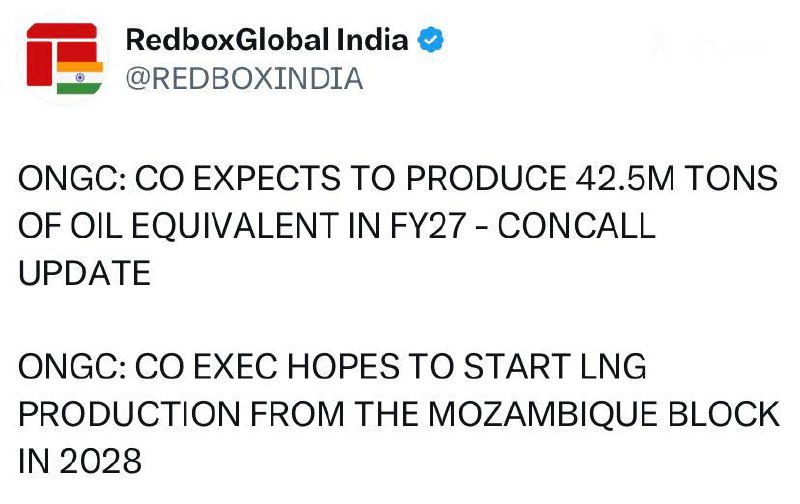Open the RedboxGlobal India display name
This screenshot has height=504, width=800.
tap(267, 41)
